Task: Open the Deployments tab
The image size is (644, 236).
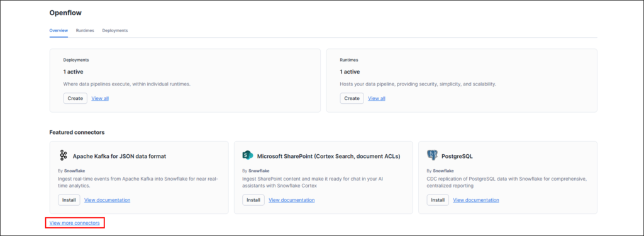Action: pos(115,30)
